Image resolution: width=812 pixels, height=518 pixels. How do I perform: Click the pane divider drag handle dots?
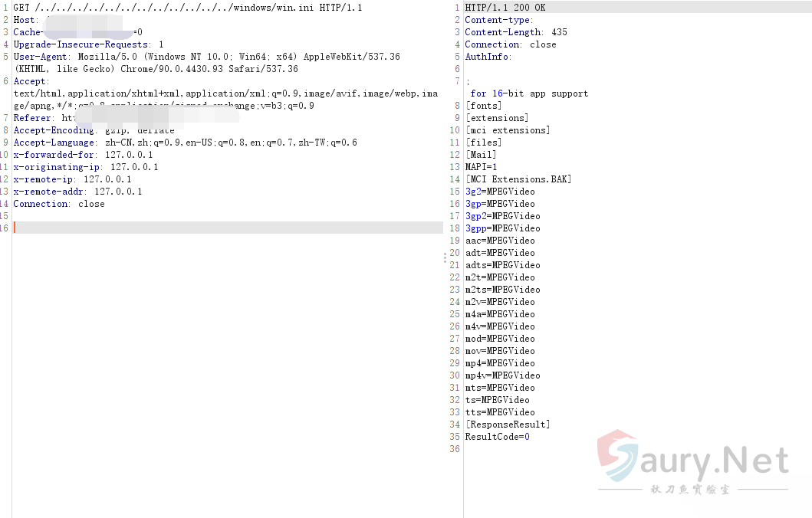(x=445, y=258)
